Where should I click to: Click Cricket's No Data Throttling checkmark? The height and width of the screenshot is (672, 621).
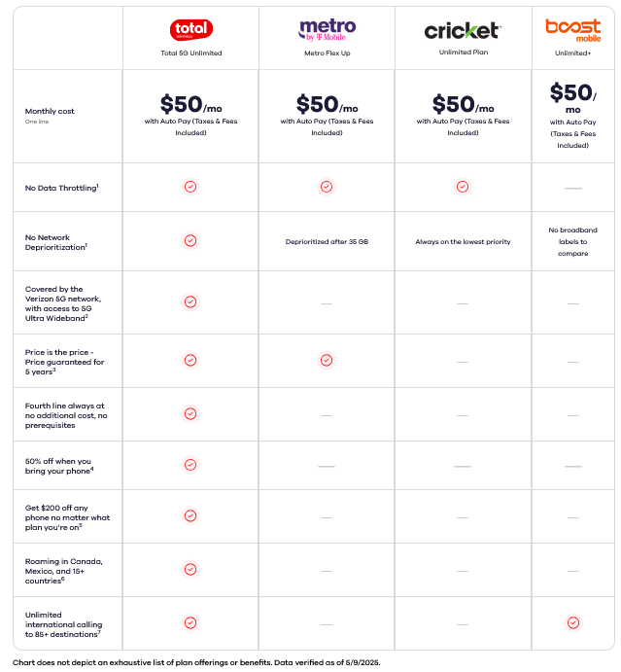(463, 187)
